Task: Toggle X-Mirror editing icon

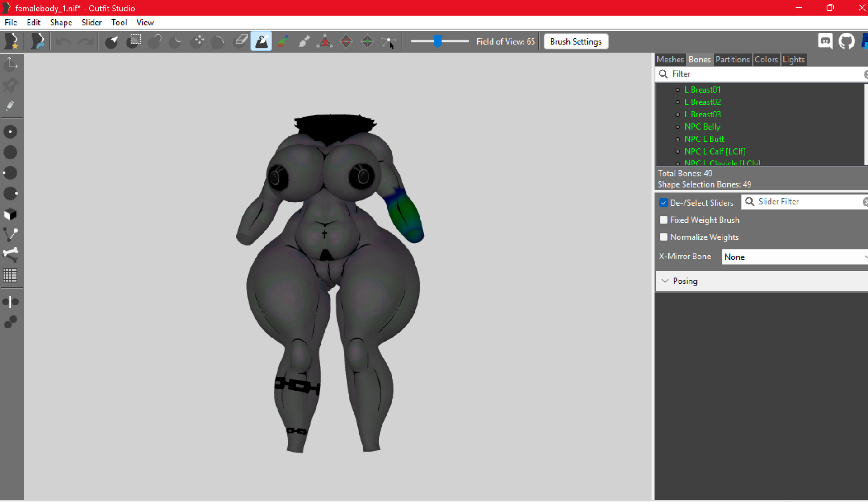Action: coord(10,301)
